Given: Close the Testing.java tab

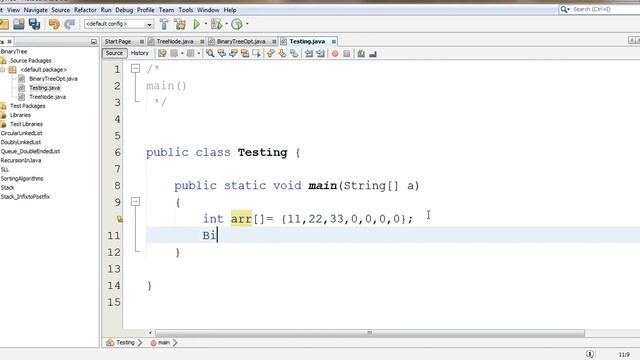Looking at the screenshot, I should coord(333,42).
